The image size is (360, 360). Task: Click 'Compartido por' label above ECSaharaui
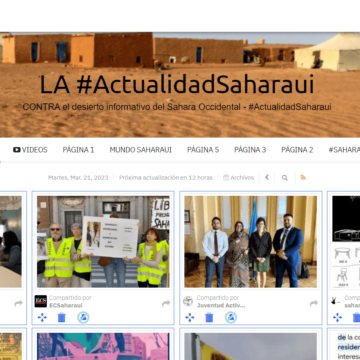click(x=70, y=298)
